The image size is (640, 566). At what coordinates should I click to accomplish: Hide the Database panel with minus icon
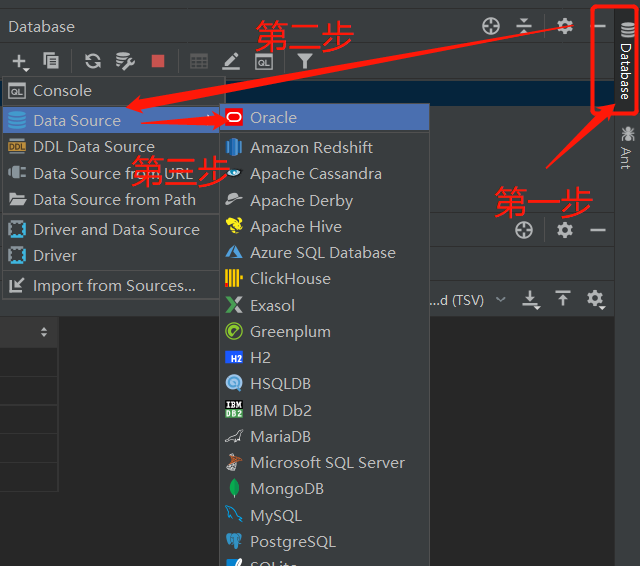point(600,26)
